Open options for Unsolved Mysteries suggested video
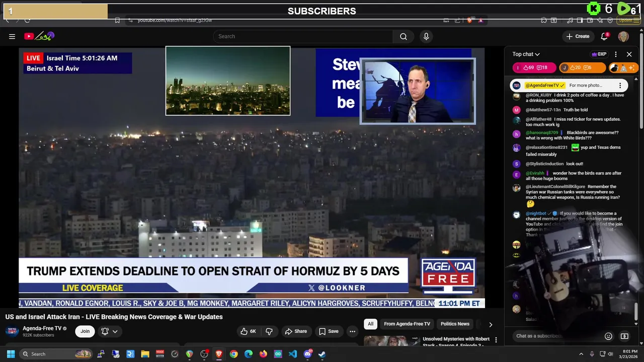The height and width of the screenshot is (362, 644). point(496,340)
